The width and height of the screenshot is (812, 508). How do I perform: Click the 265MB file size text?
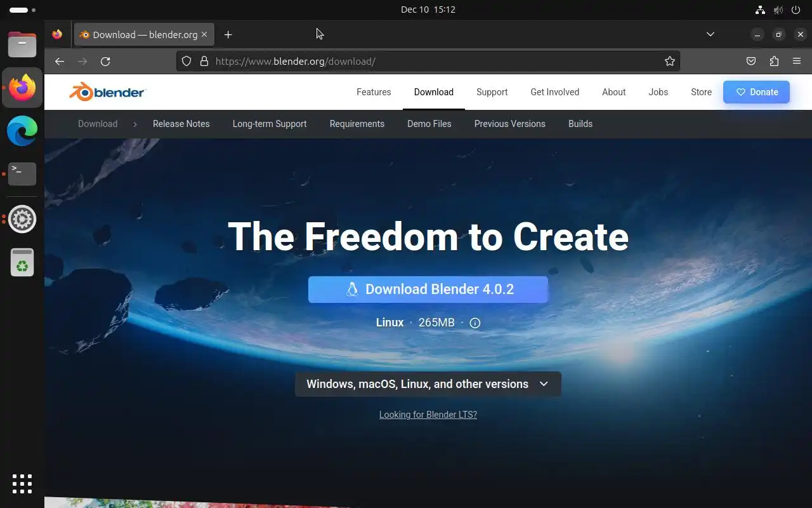436,323
